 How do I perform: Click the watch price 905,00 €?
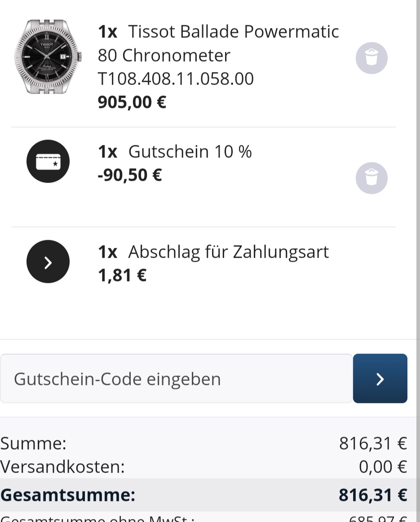coord(132,102)
